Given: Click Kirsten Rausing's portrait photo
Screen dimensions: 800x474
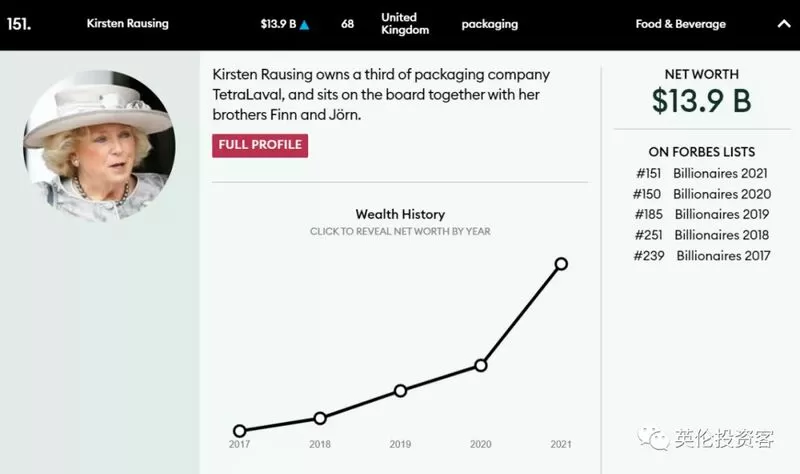Looking at the screenshot, I should [99, 146].
